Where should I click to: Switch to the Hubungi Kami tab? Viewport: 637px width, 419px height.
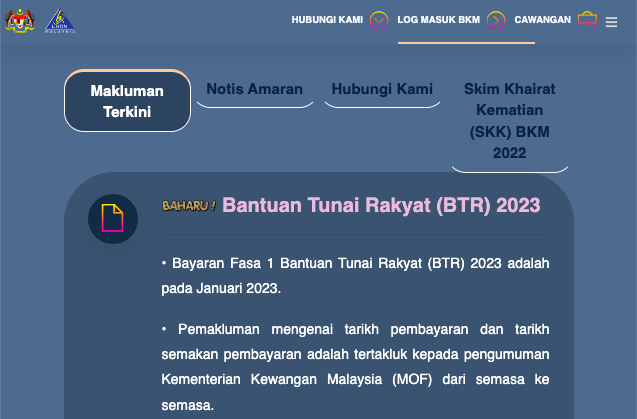click(382, 89)
